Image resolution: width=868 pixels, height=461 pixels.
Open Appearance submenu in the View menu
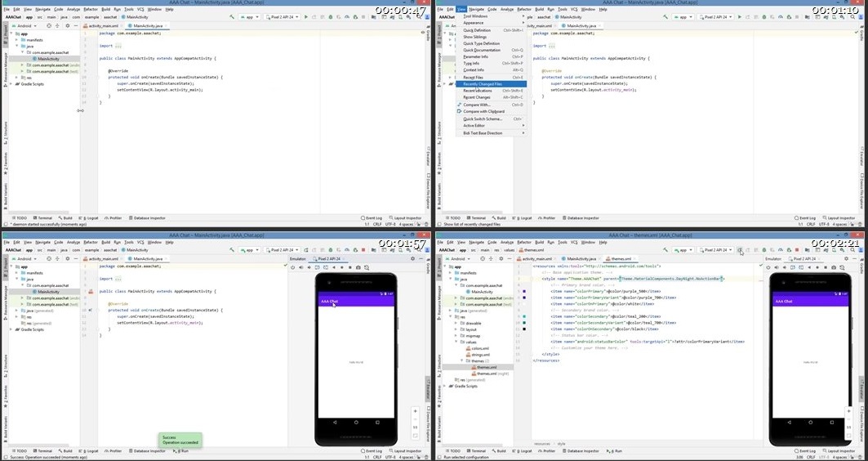491,23
